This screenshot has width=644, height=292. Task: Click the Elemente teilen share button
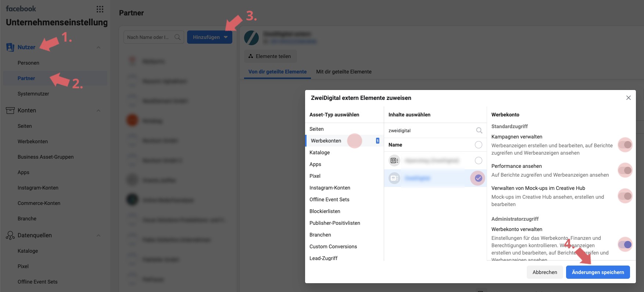coord(270,56)
